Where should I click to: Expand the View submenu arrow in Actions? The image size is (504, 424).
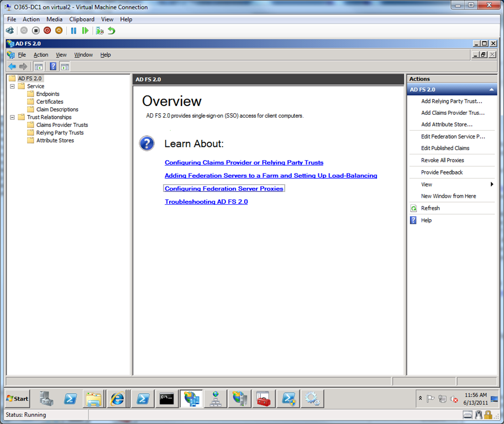click(x=492, y=184)
